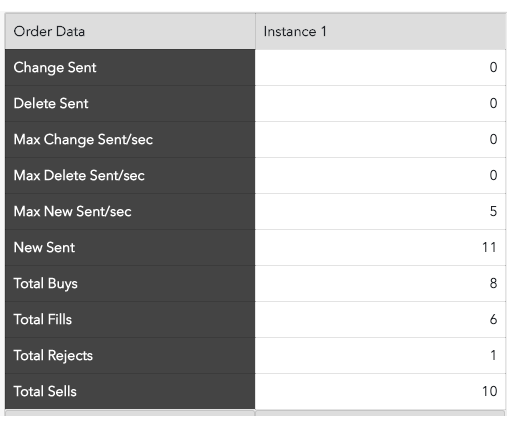Click the Delete Sent value cell

point(380,104)
